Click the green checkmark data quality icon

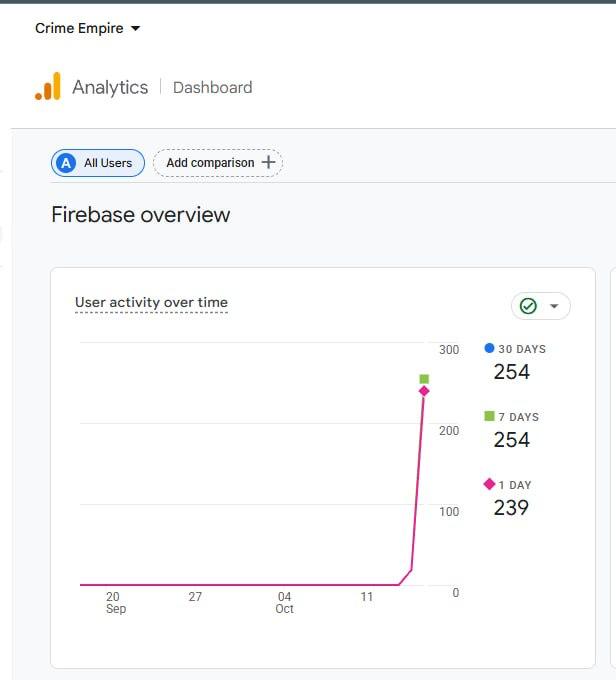528,306
